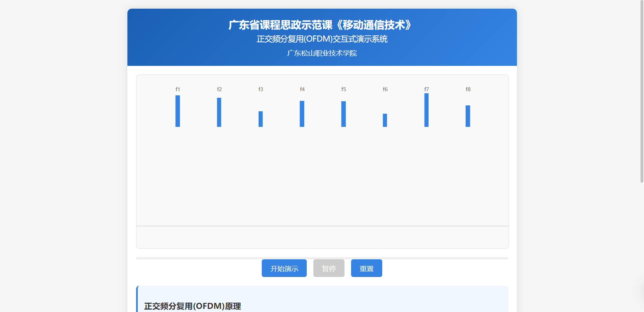Click the f4 frequency label

point(302,89)
